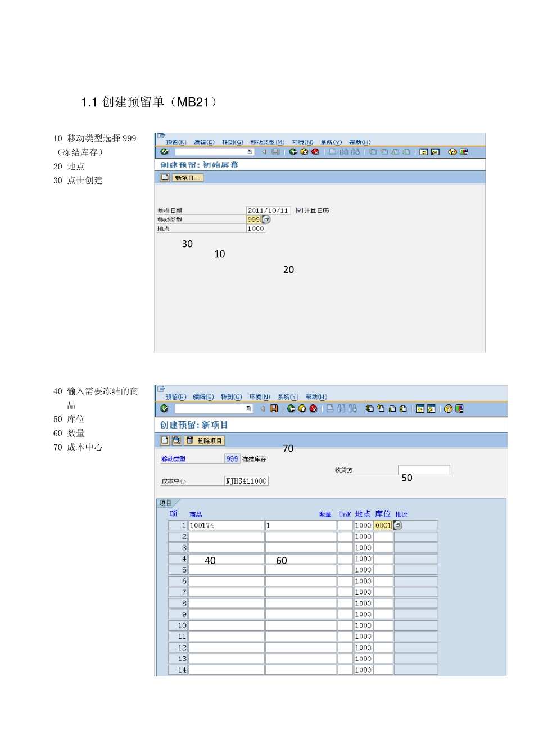Image resolution: width=534 pixels, height=756 pixels.
Task: Click 商品 cell containing 100174 in row 1
Action: [x=227, y=525]
